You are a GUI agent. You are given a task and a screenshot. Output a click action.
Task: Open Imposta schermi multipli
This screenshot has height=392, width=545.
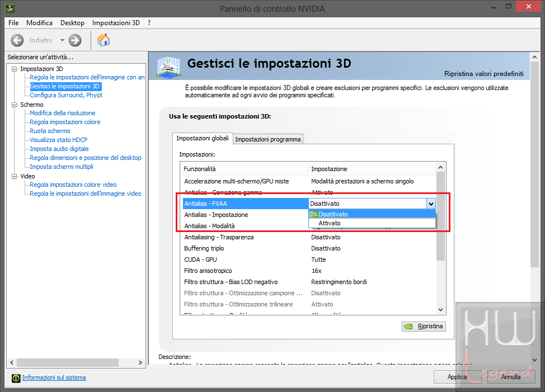click(x=62, y=167)
